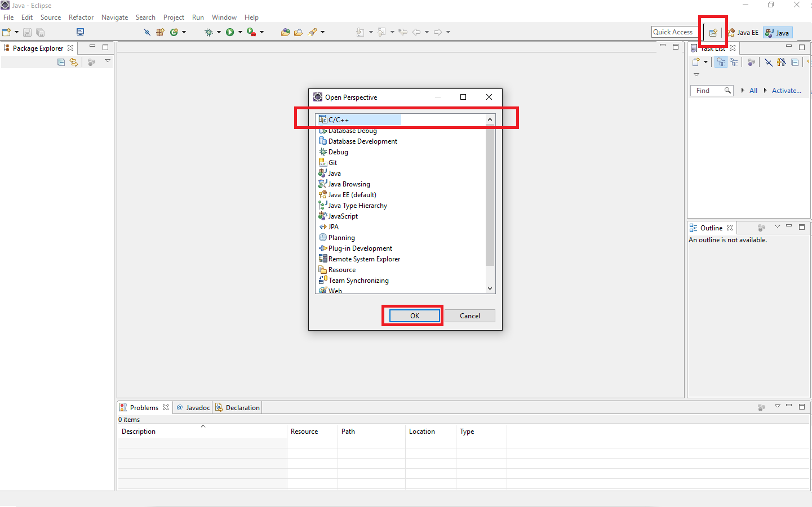Toggle Focus on Workweek in Task List
Image resolution: width=812 pixels, height=507 pixels.
782,62
